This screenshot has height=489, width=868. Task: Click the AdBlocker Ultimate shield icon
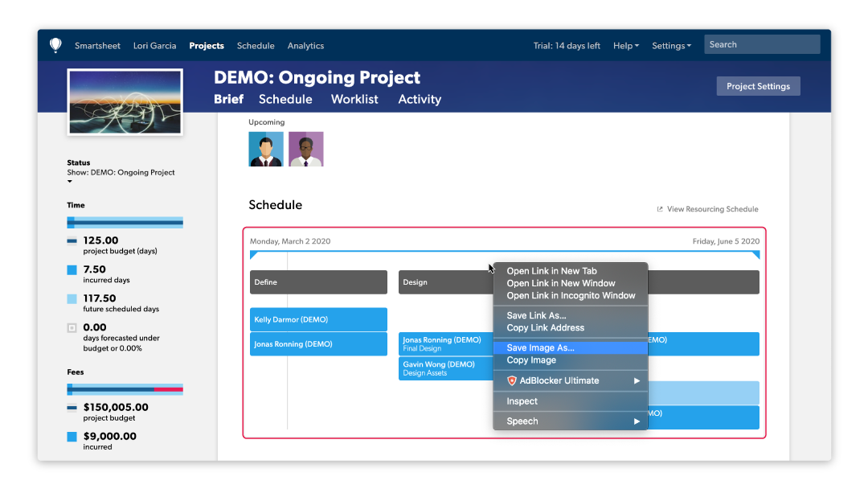[x=511, y=380]
